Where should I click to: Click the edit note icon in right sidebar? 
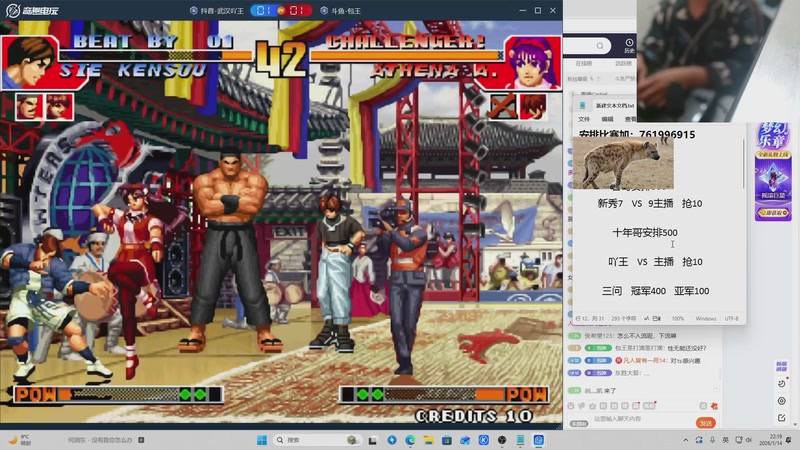pos(782,418)
